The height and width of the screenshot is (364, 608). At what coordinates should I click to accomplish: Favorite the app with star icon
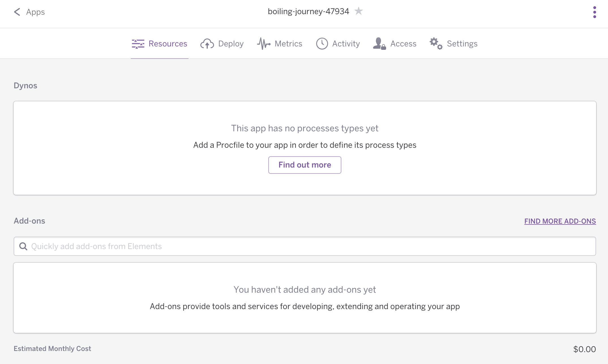(x=358, y=11)
